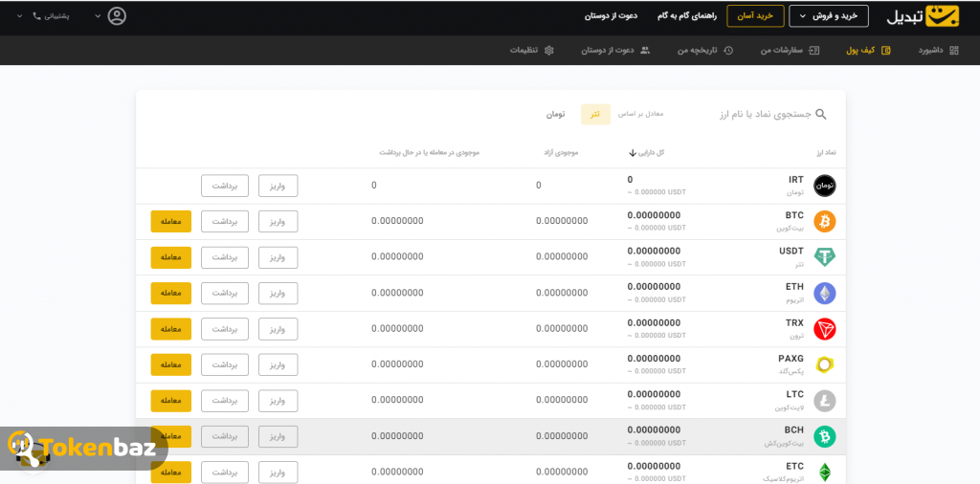Click واریز button in TRX row
The height and width of the screenshot is (484, 980).
278,328
